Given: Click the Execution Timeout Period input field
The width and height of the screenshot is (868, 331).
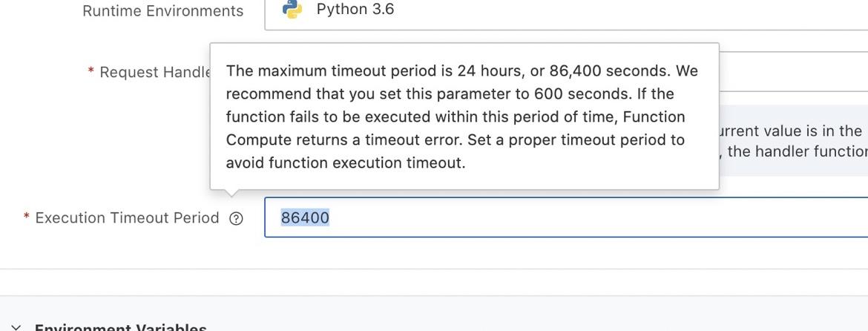Looking at the screenshot, I should point(564,217).
